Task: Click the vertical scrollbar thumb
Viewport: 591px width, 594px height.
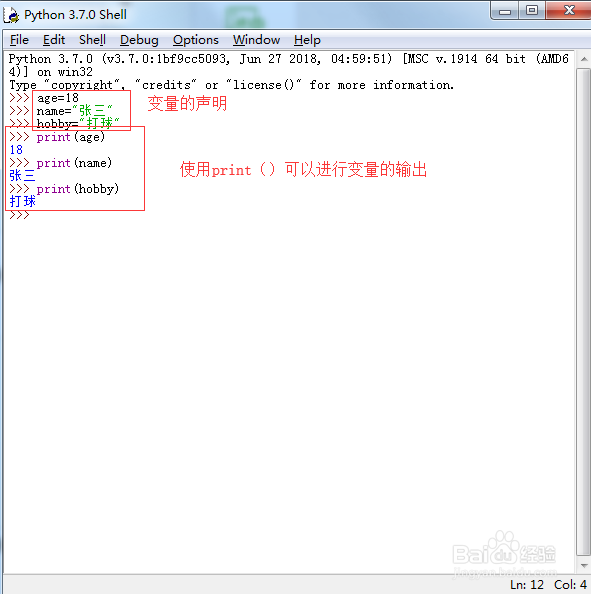Action: point(584,311)
